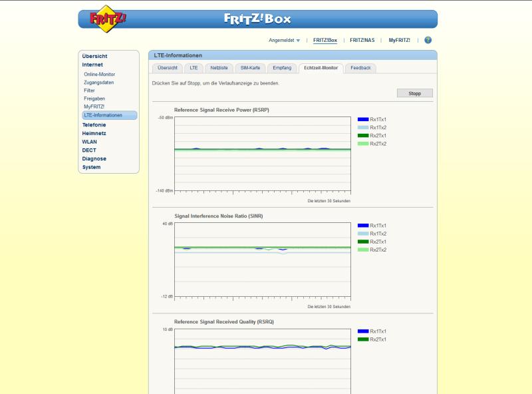Click inside the SINR chart area
The height and width of the screenshot is (394, 532).
[x=263, y=260]
